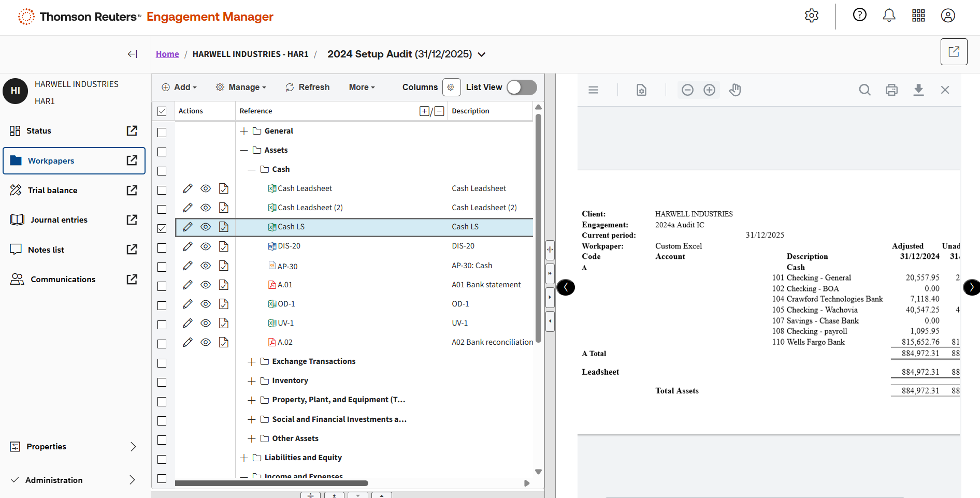980x498 pixels.
Task: Tick the checkbox for the General folder row
Action: click(x=162, y=133)
